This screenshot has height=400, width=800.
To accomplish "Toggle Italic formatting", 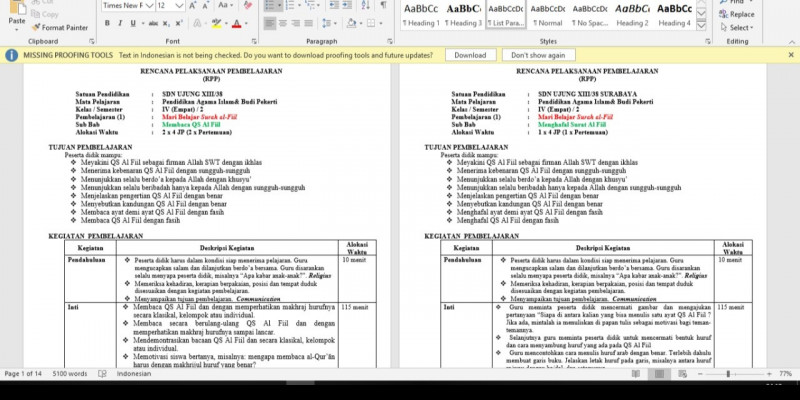I will (x=120, y=23).
